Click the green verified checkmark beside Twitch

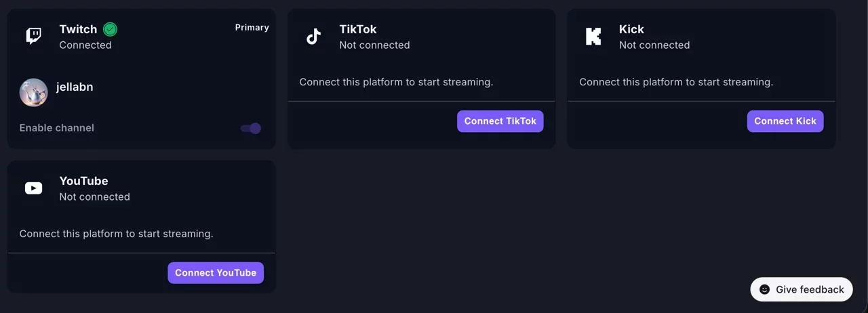[x=110, y=29]
